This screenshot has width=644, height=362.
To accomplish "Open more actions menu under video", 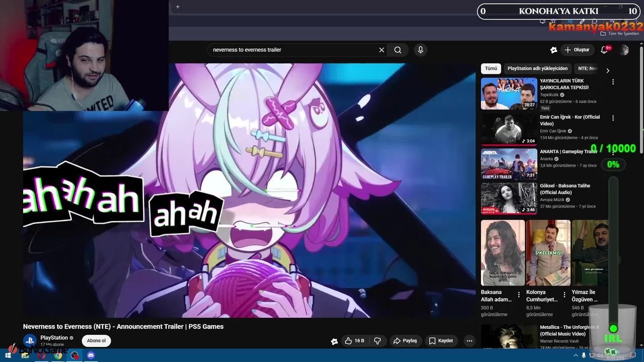I will [x=469, y=341].
